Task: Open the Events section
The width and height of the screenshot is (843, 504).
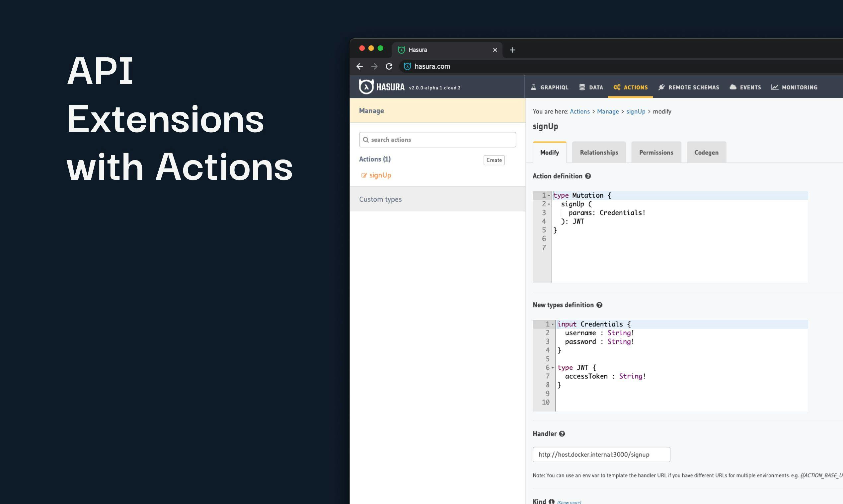Action: pos(745,87)
